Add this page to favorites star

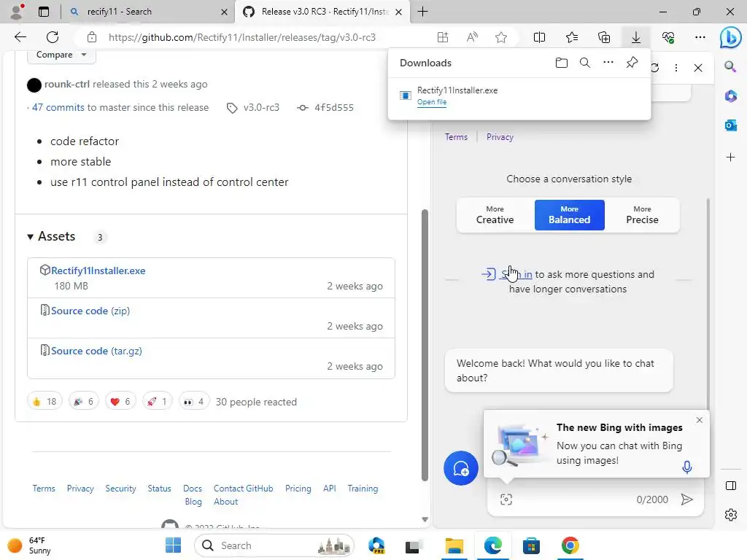(500, 37)
